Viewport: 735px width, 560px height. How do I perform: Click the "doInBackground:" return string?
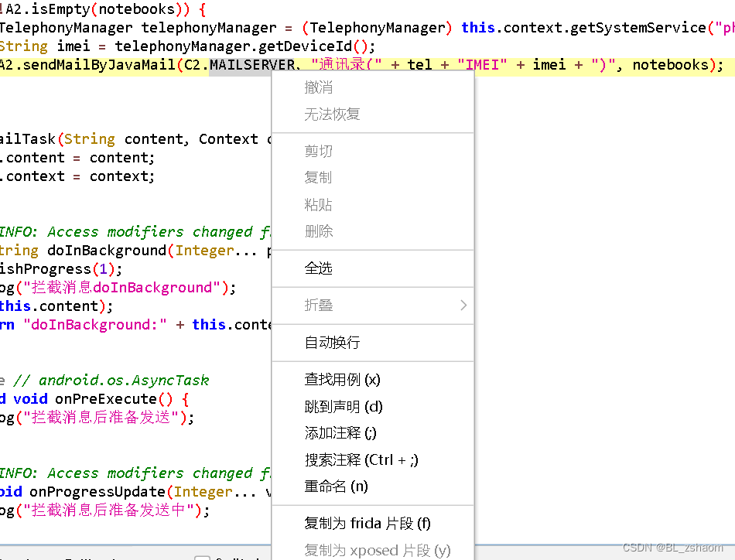[95, 324]
